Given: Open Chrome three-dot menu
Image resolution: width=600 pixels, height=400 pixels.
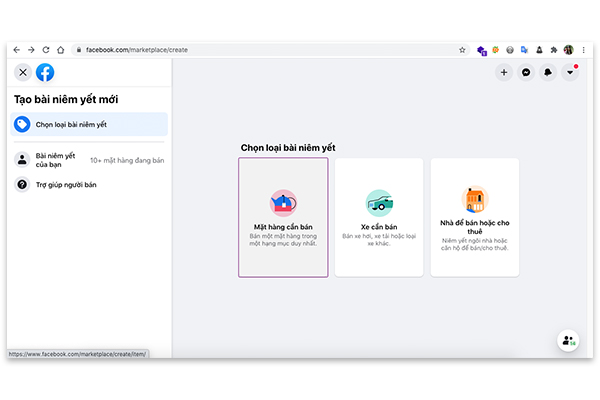Looking at the screenshot, I should click(x=583, y=49).
